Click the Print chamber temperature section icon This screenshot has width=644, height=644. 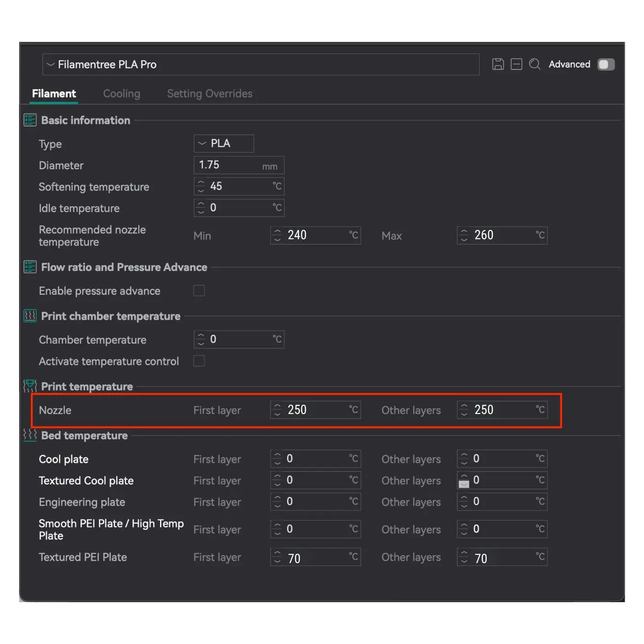30,316
